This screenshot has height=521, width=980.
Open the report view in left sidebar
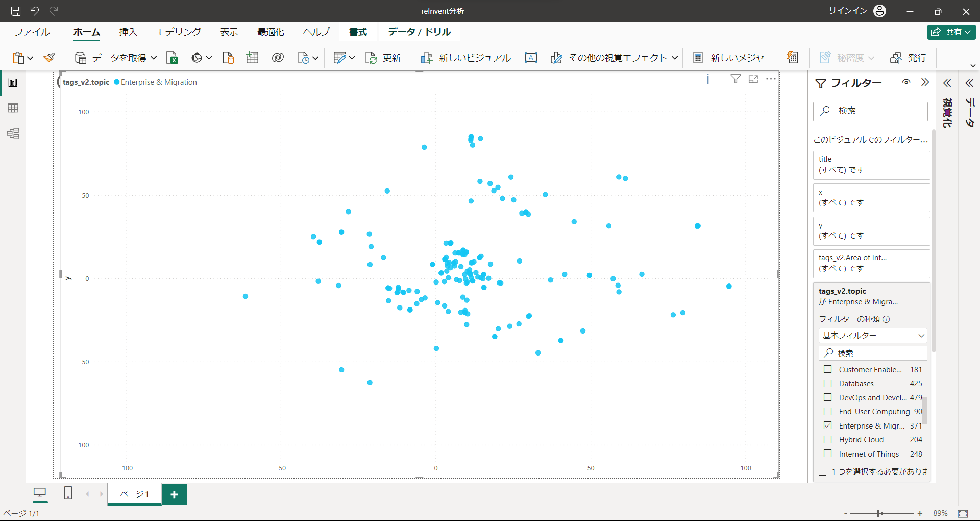tap(13, 83)
